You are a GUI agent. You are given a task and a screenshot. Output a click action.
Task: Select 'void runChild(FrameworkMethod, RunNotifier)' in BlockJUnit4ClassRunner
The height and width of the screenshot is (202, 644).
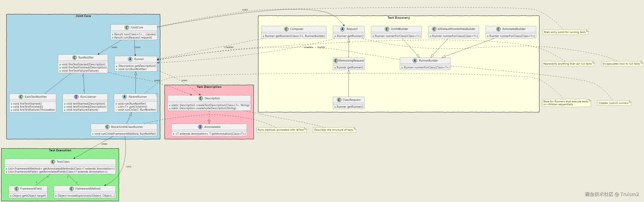click(125, 134)
